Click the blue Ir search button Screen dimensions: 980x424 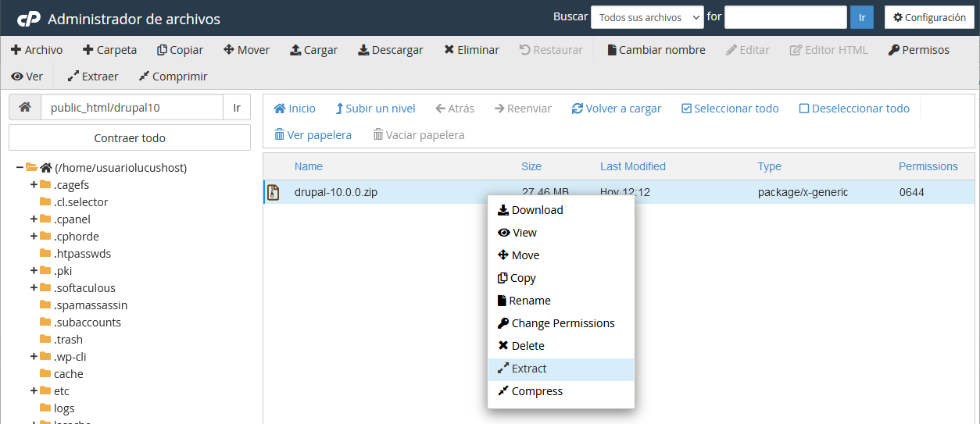862,17
